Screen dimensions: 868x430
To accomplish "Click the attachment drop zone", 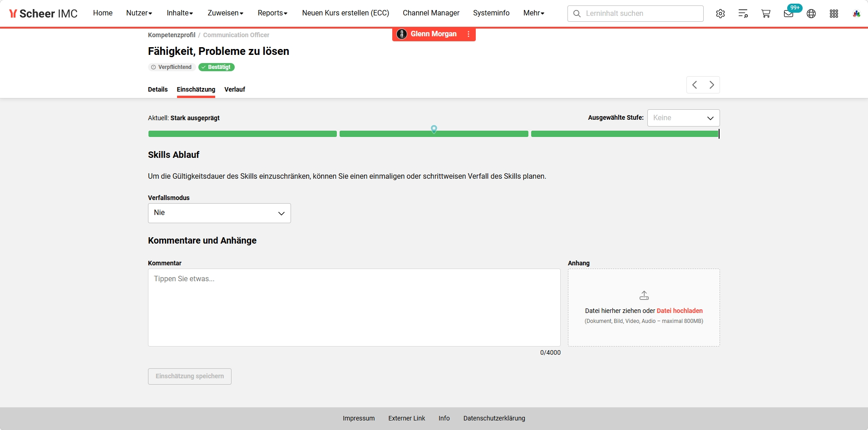I will pyautogui.click(x=644, y=308).
